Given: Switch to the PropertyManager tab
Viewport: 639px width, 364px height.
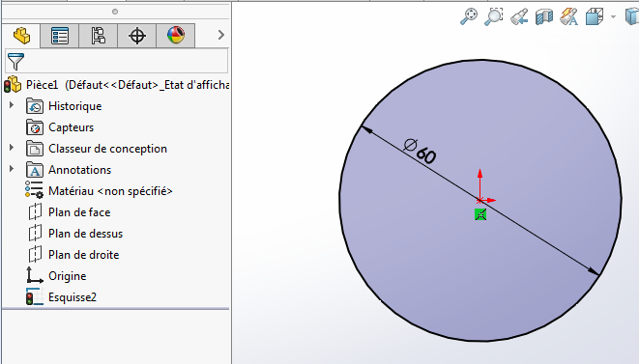Looking at the screenshot, I should pos(60,36).
